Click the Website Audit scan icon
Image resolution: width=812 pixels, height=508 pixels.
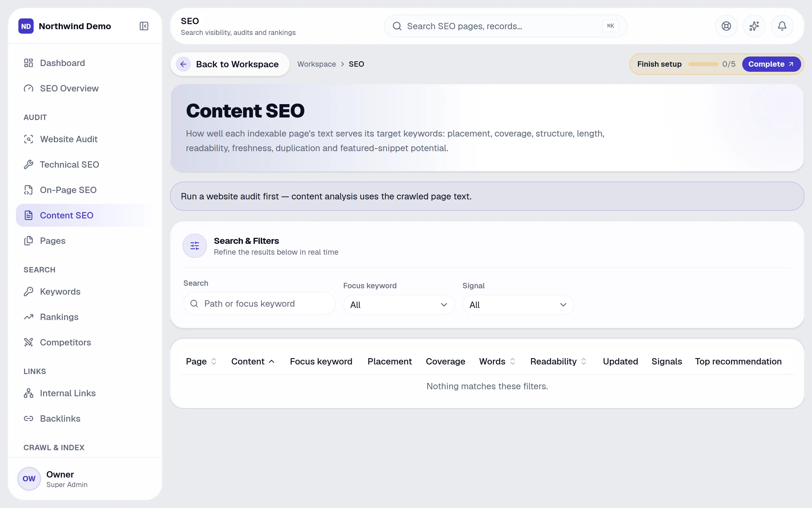click(29, 139)
